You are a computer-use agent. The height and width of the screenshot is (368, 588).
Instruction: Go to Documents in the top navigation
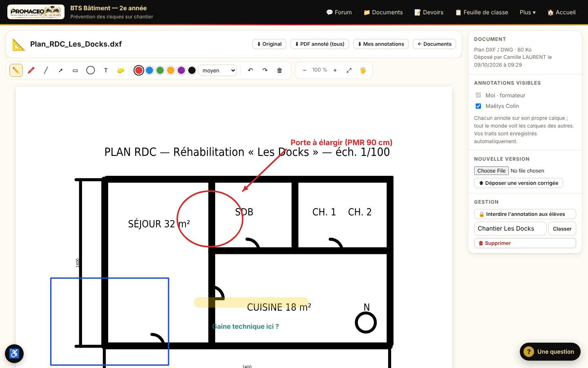coord(383,12)
